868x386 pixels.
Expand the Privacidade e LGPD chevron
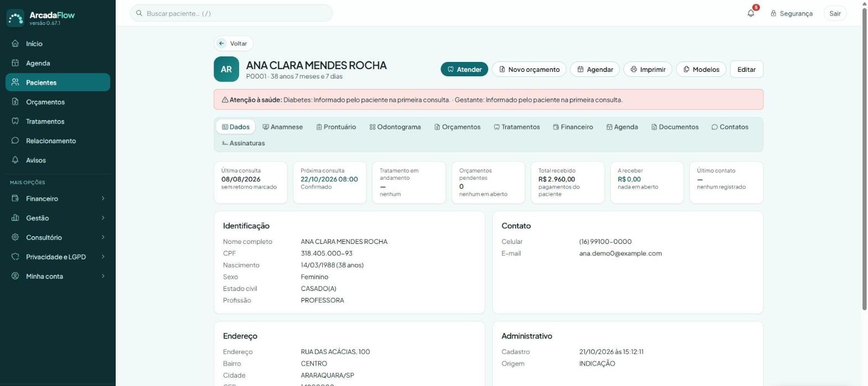point(103,257)
